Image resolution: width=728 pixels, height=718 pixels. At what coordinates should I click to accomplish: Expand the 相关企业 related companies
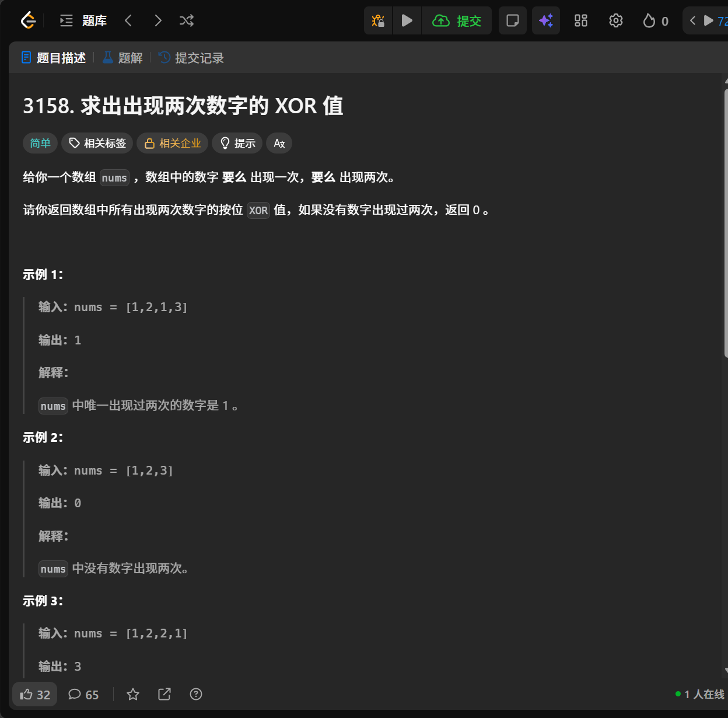[x=173, y=143]
